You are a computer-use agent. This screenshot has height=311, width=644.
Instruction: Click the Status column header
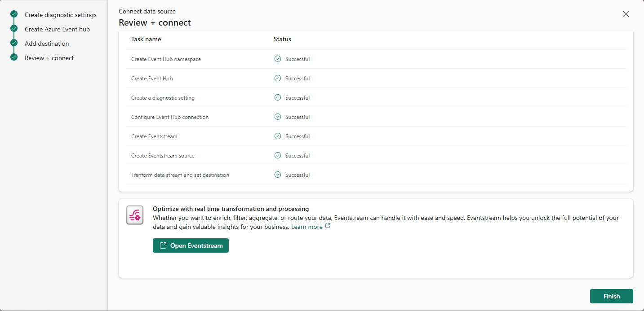point(282,39)
